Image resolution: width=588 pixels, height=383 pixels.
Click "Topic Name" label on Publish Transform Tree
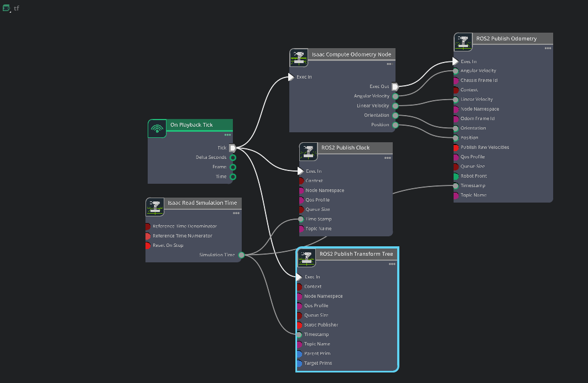click(x=317, y=344)
